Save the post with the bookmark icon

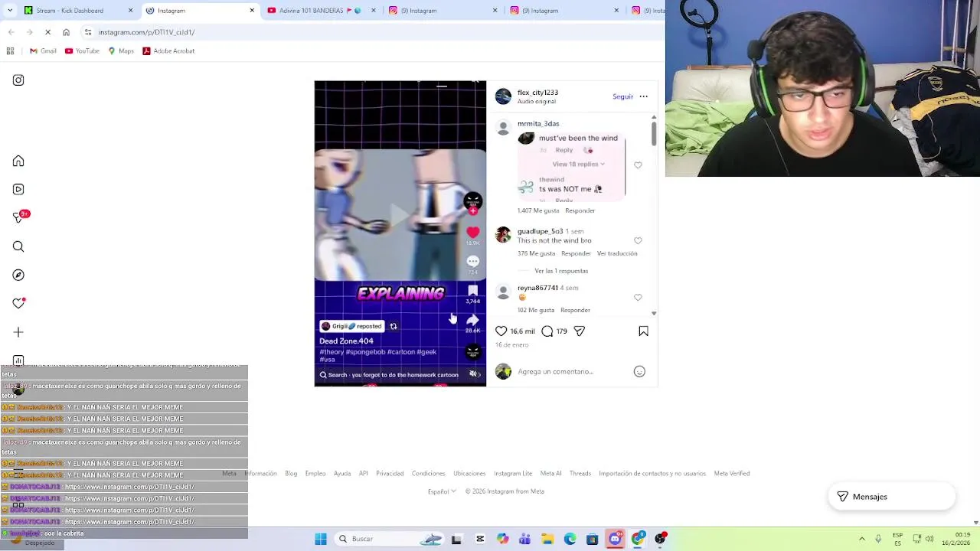(x=643, y=331)
